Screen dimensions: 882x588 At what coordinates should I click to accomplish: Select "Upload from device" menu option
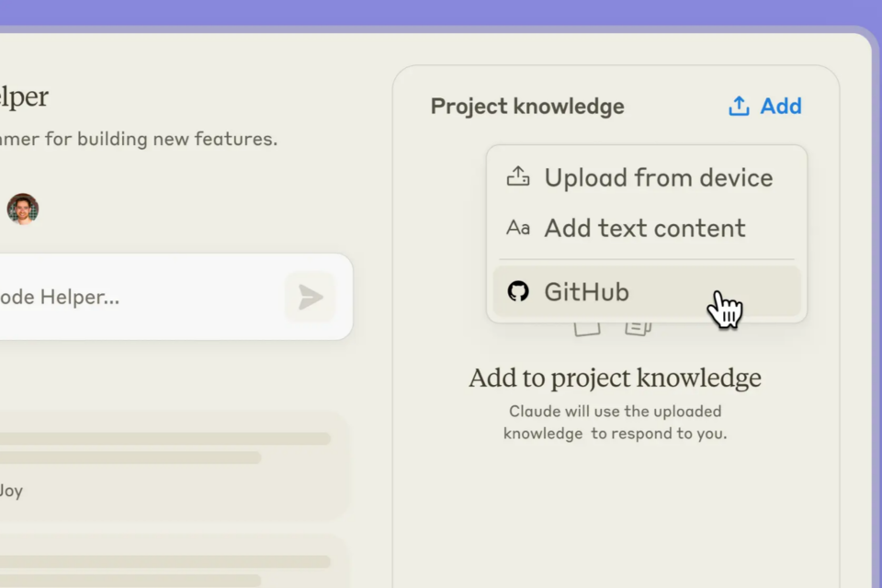click(658, 177)
